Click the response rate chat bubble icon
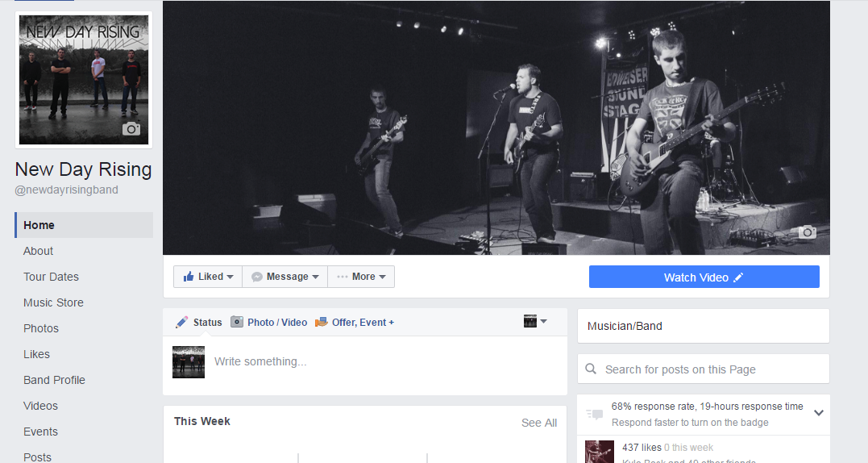Image resolution: width=868 pixels, height=463 pixels. (x=595, y=414)
